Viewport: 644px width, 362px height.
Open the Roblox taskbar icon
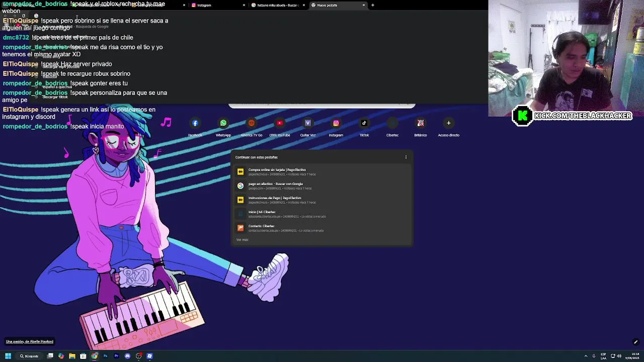149,356
